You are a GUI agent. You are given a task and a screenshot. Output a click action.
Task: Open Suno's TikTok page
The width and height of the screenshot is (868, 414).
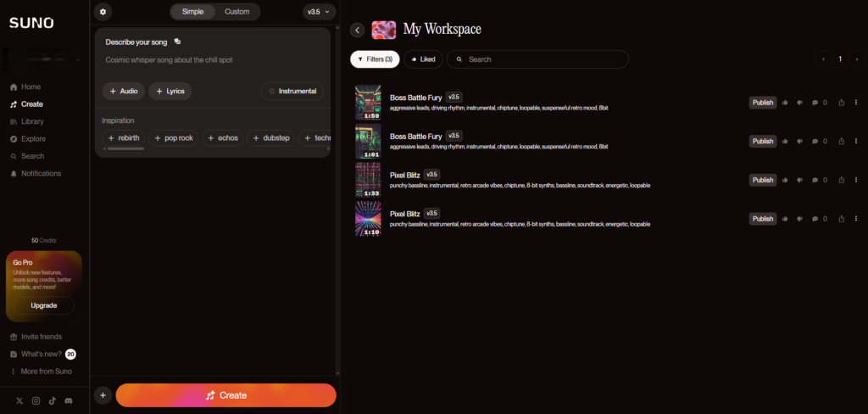pyautogui.click(x=52, y=400)
